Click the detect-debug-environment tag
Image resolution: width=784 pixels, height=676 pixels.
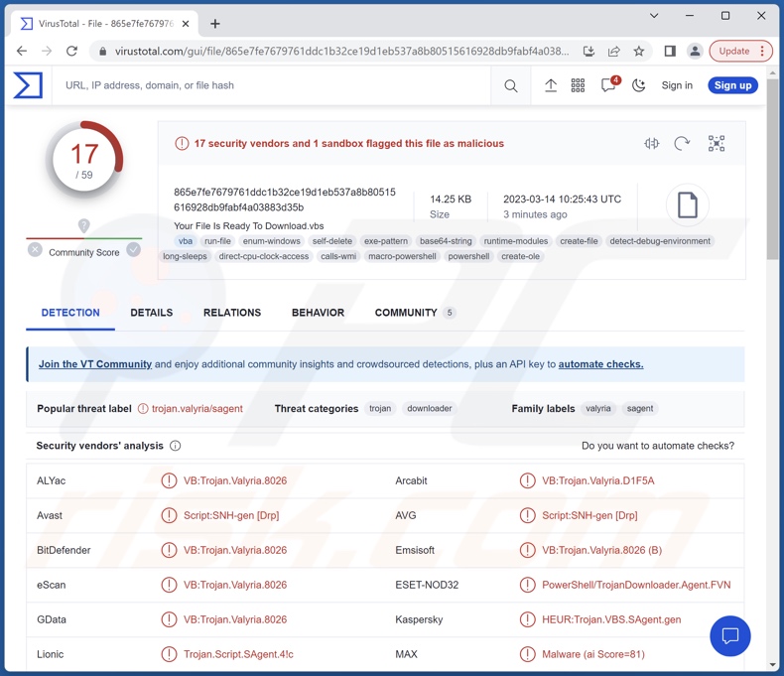click(660, 241)
